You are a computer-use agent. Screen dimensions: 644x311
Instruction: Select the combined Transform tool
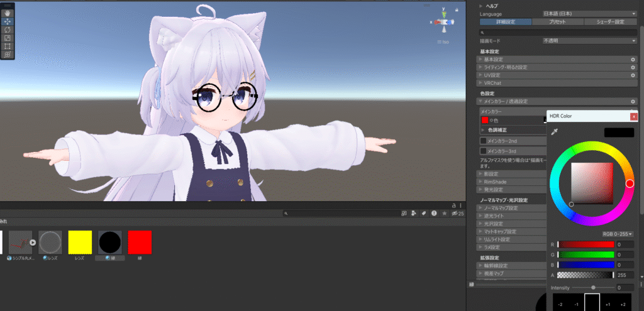click(x=8, y=55)
